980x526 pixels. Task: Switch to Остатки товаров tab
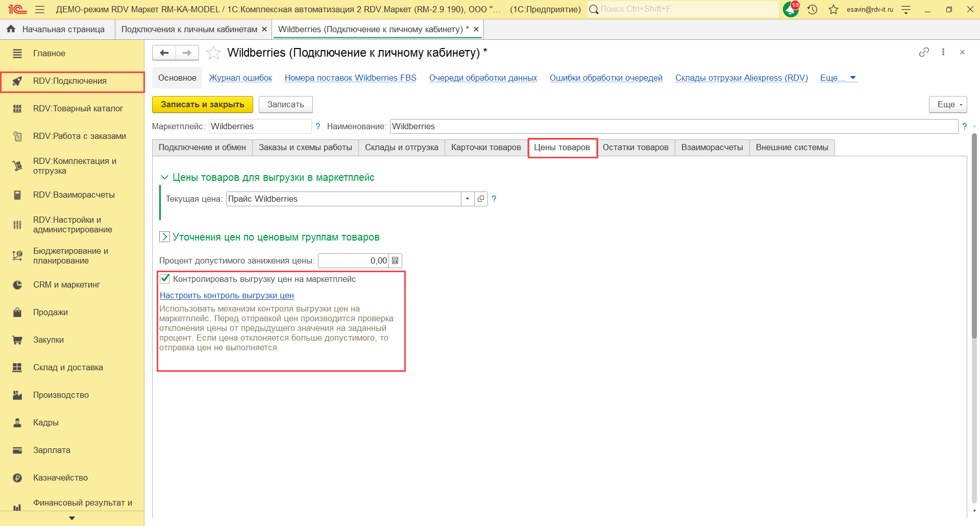(x=635, y=148)
